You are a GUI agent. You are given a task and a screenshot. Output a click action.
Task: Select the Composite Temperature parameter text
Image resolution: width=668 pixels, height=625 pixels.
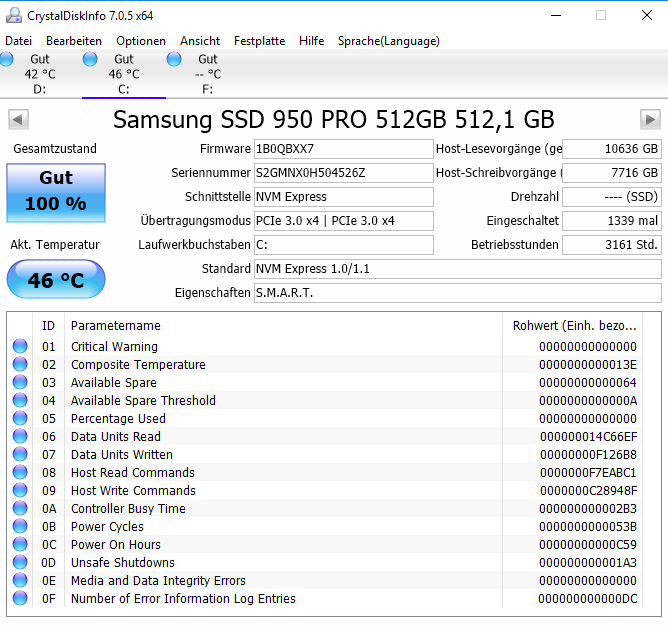138,364
